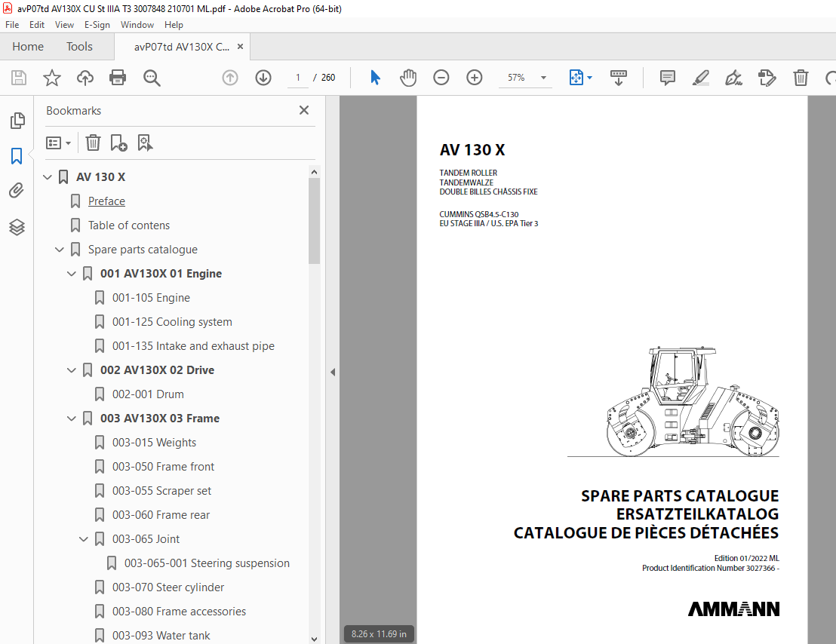Open the zoom level 57% dropdown

click(x=543, y=78)
